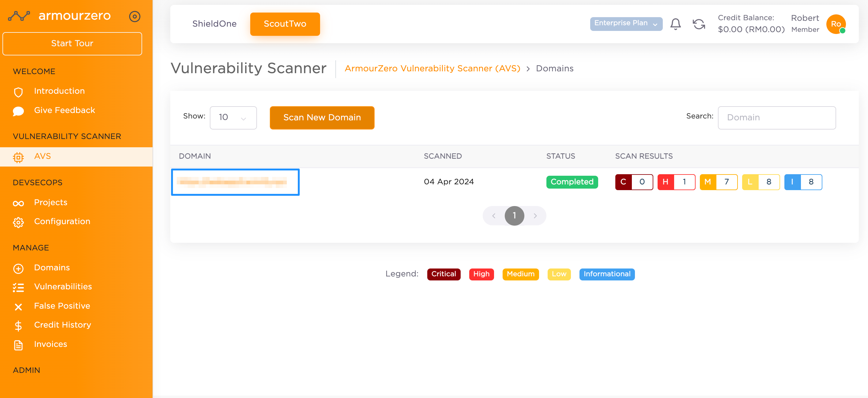
Task: Click the 04 Apr 2024 scanned date
Action: pyautogui.click(x=448, y=182)
